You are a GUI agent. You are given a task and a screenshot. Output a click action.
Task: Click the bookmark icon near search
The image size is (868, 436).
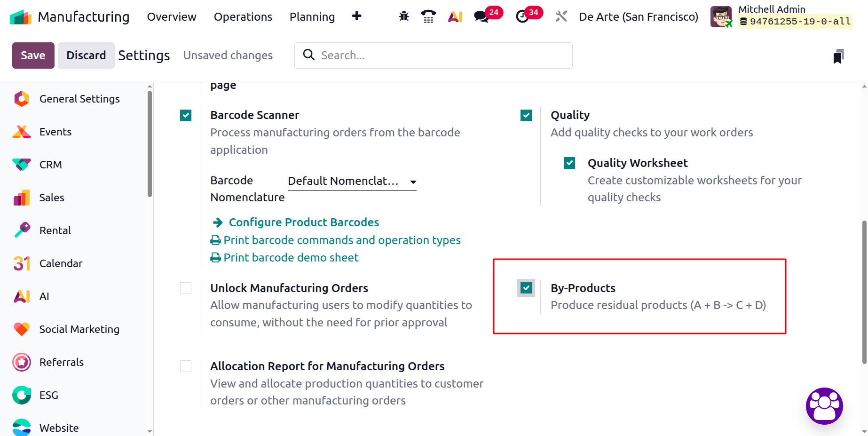838,56
